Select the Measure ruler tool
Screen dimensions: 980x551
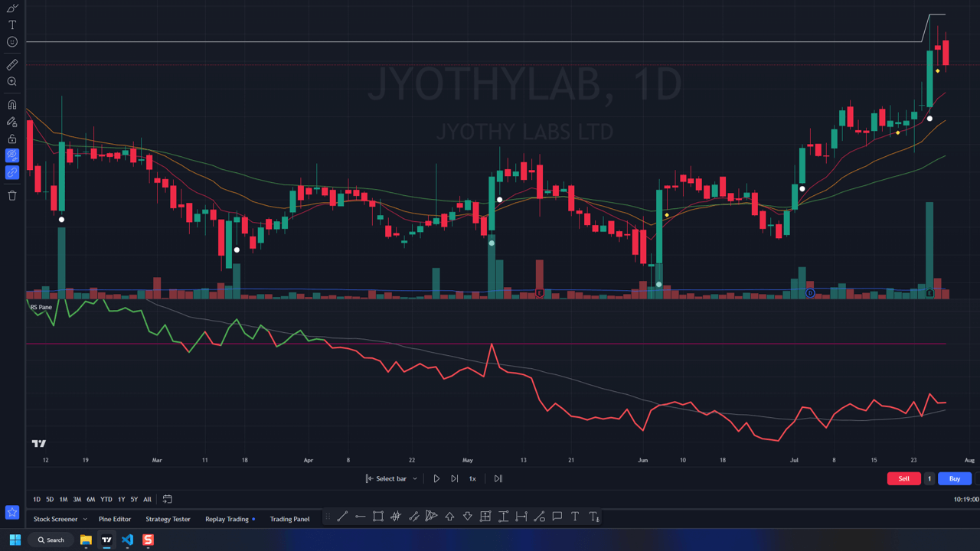click(12, 65)
